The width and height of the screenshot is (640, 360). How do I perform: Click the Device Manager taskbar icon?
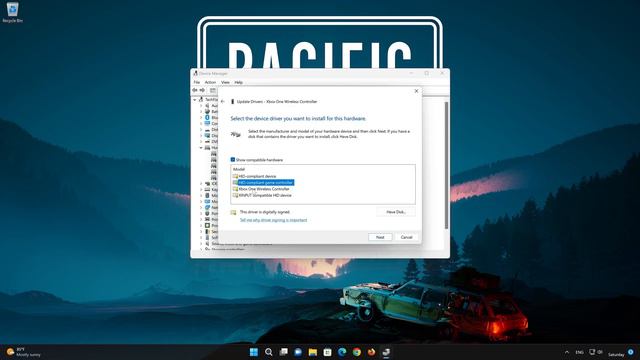pyautogui.click(x=386, y=352)
